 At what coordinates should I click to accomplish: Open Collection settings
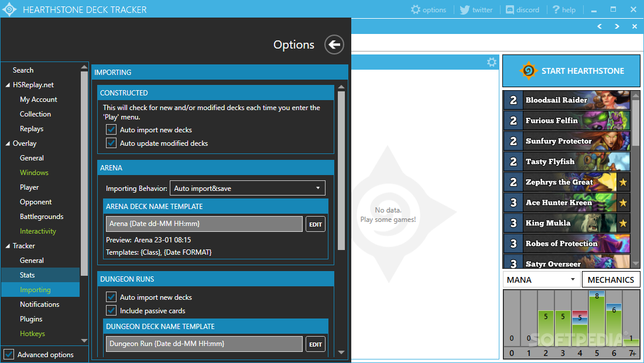[35, 114]
